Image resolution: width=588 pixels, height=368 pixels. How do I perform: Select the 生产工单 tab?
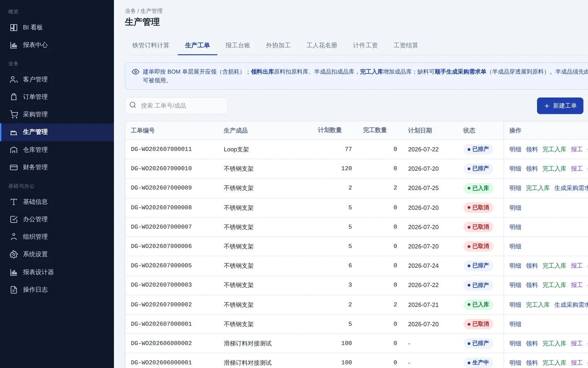[x=197, y=45]
